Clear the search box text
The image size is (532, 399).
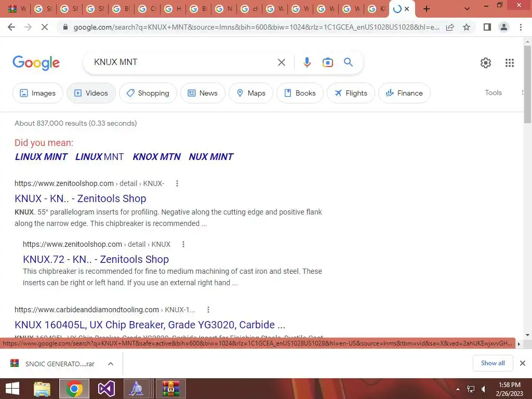[281, 62]
